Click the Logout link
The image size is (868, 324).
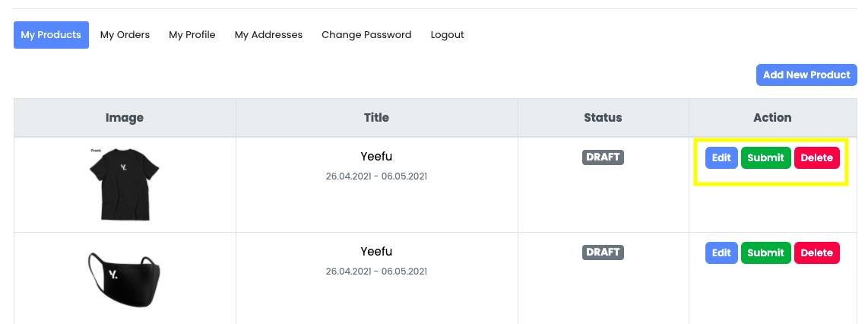point(447,35)
